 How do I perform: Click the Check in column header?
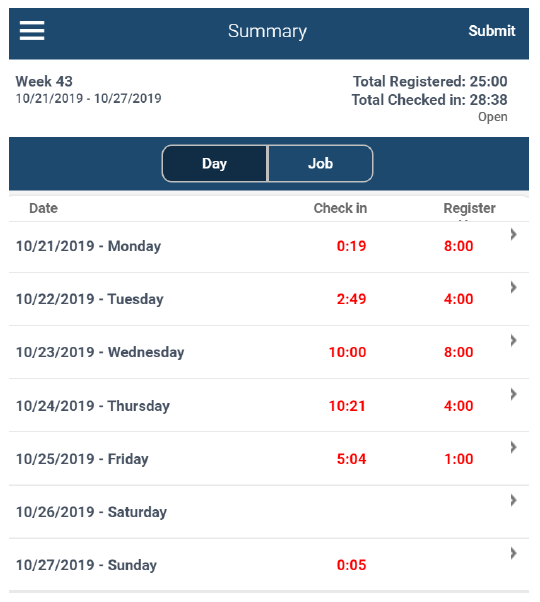tap(340, 208)
